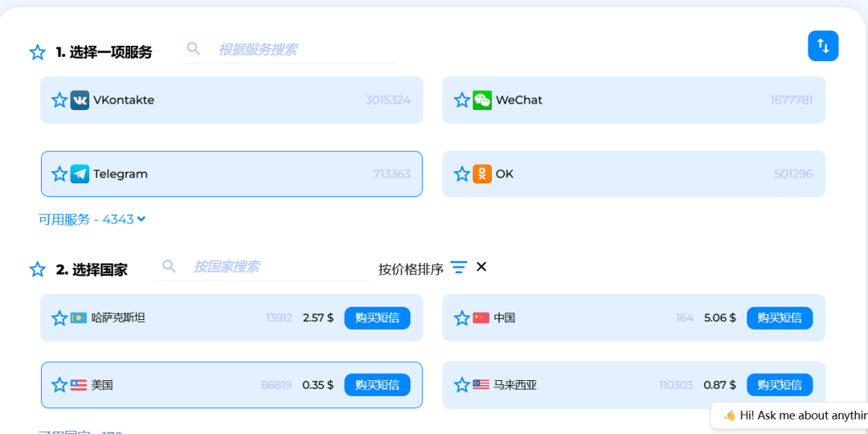The height and width of the screenshot is (434, 868).
Task: Click the Malaysia flag icon
Action: [x=481, y=385]
